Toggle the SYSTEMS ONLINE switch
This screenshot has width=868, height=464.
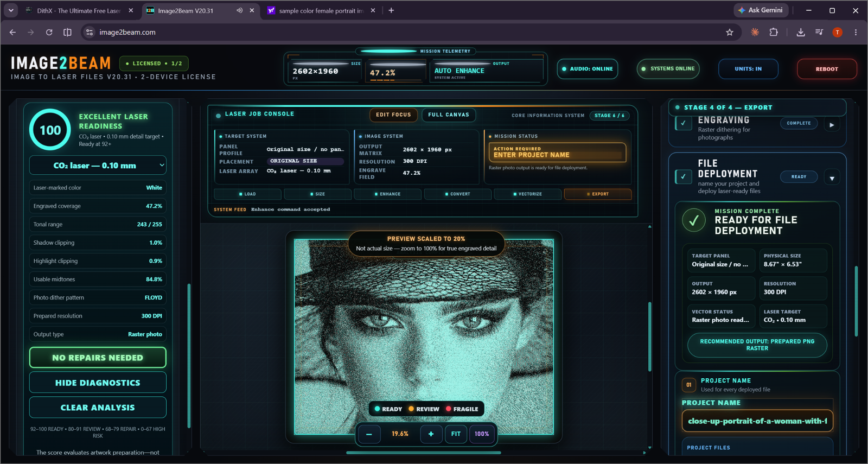coord(668,69)
